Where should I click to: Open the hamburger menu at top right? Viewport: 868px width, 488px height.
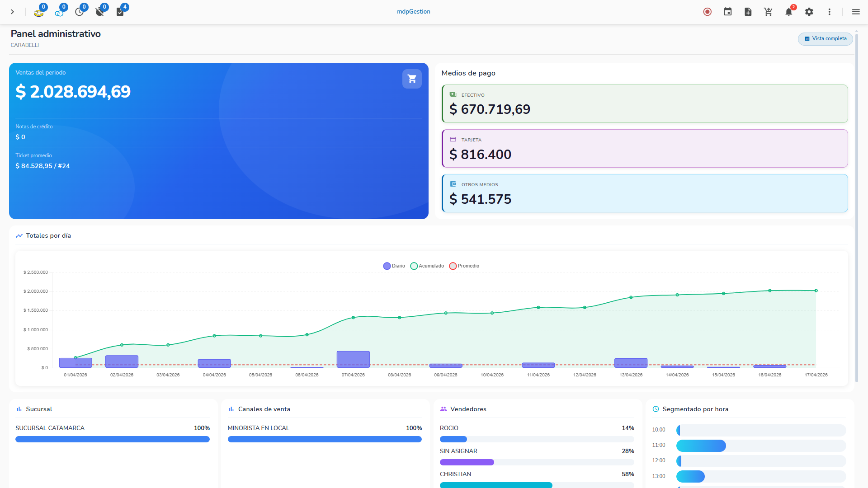(856, 12)
